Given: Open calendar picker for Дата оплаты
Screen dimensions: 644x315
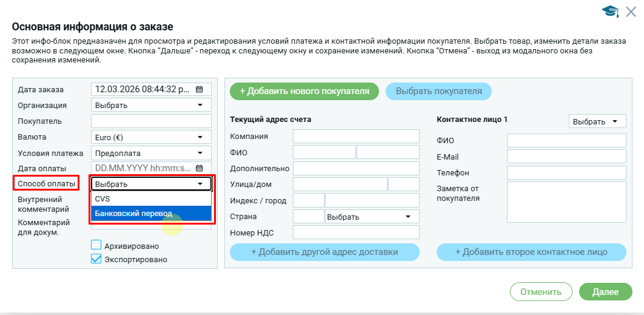Looking at the screenshot, I should [x=199, y=168].
